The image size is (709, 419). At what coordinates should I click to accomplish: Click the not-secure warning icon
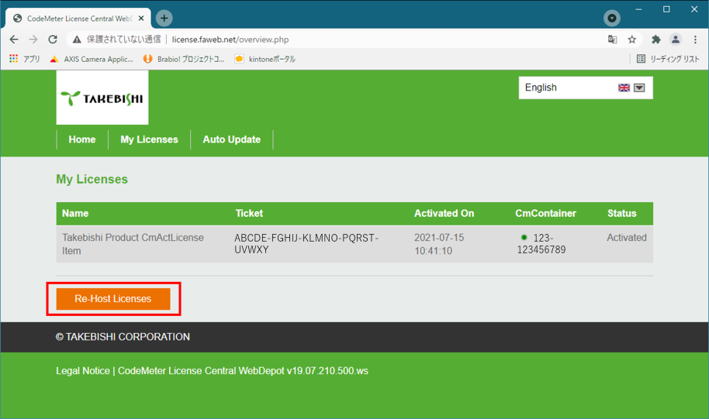[77, 40]
